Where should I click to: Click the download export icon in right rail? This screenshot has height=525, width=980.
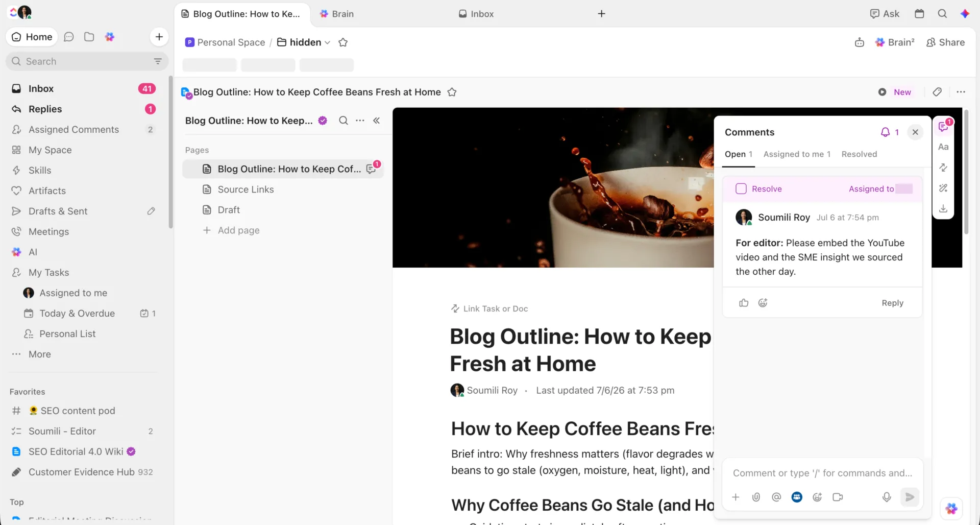pyautogui.click(x=943, y=208)
